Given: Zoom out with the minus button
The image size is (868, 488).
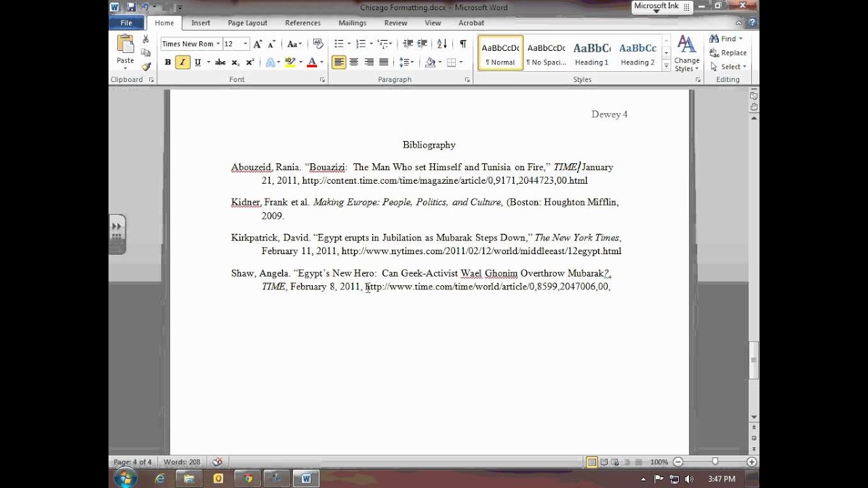Looking at the screenshot, I should coord(679,462).
